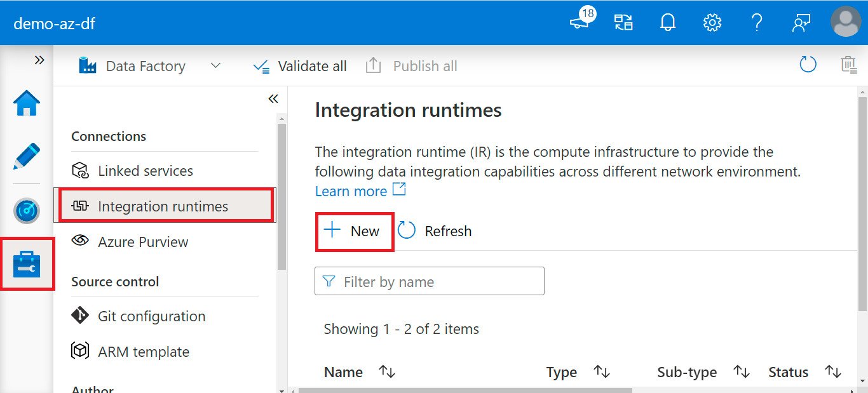Click New integration runtime button

click(x=355, y=231)
